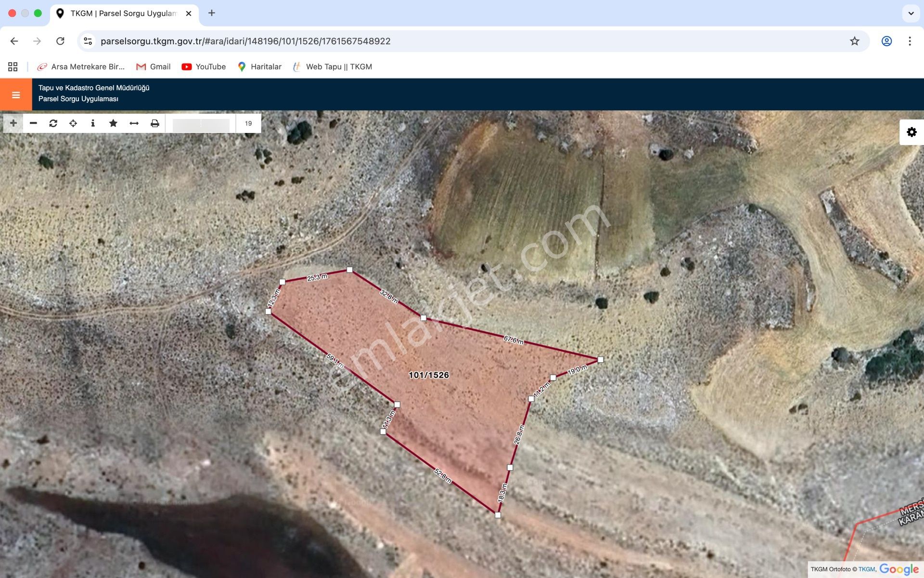924x578 pixels.
Task: Open the orange hamburger menu
Action: (16, 95)
